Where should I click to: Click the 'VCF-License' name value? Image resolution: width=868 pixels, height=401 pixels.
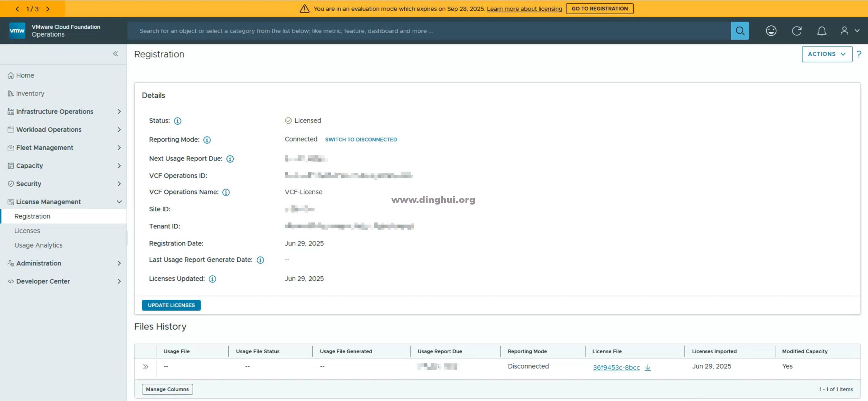[x=303, y=192]
